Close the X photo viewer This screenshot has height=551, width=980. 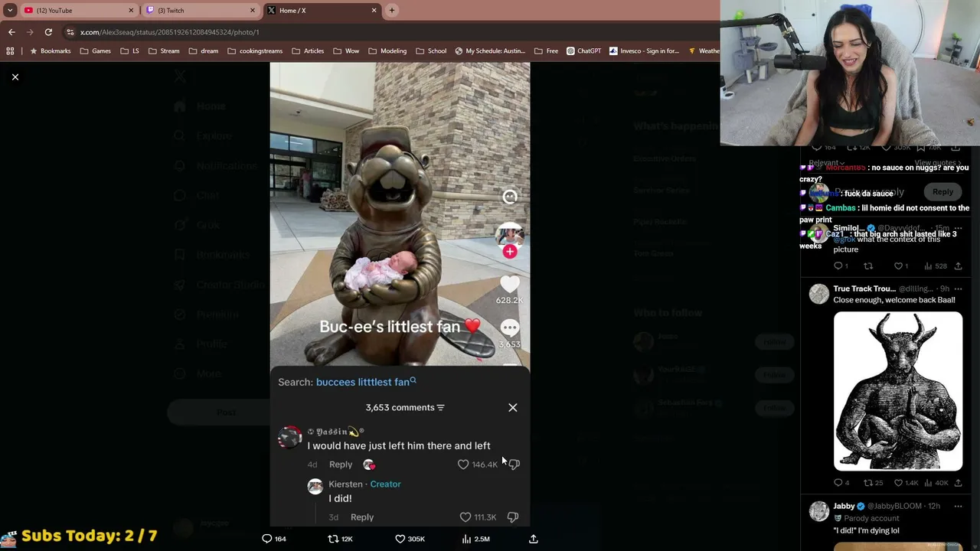(x=15, y=77)
